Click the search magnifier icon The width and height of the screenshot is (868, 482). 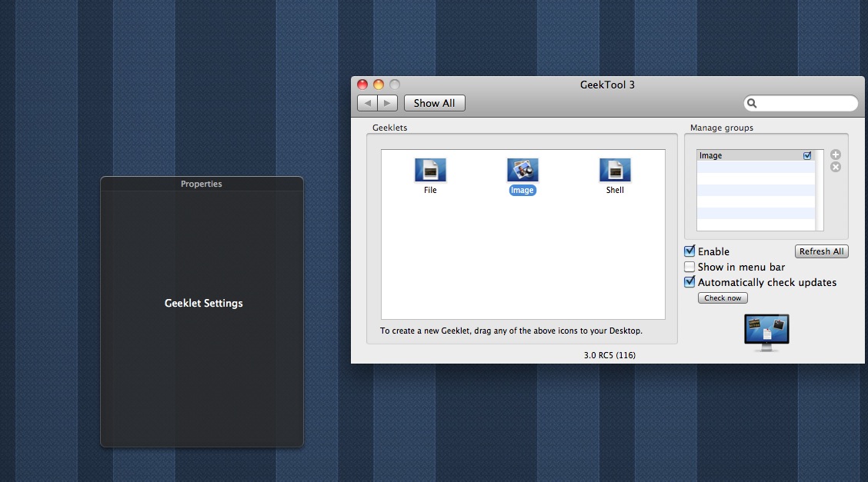pyautogui.click(x=752, y=103)
